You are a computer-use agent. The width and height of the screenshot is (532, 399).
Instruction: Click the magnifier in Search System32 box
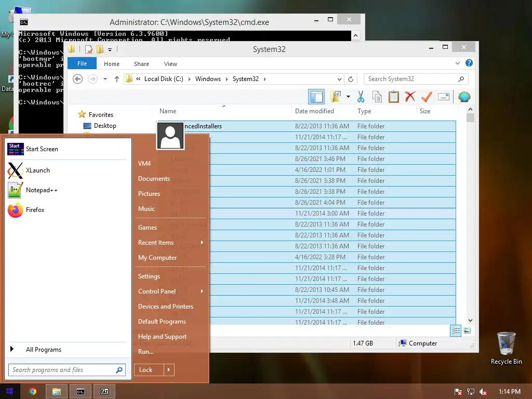coord(461,79)
